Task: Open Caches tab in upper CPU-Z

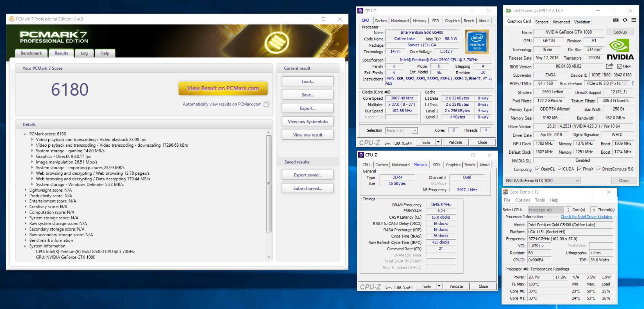Action: pos(380,21)
